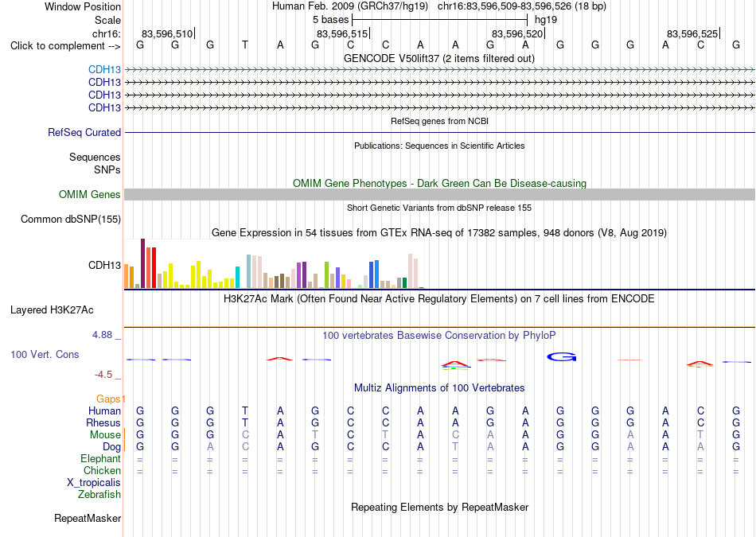Click the GTEx Gene Expression track title
The width and height of the screenshot is (756, 537).
pos(439,233)
